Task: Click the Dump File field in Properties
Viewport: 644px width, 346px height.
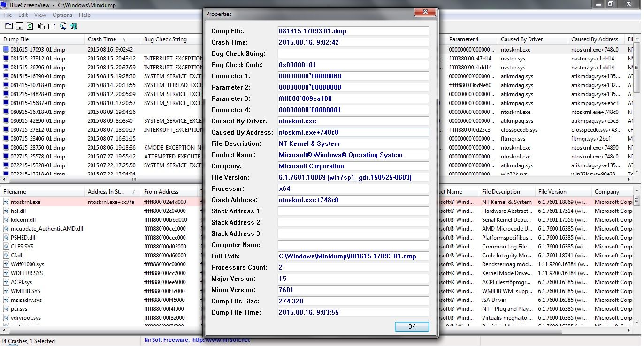Action: pyautogui.click(x=353, y=31)
